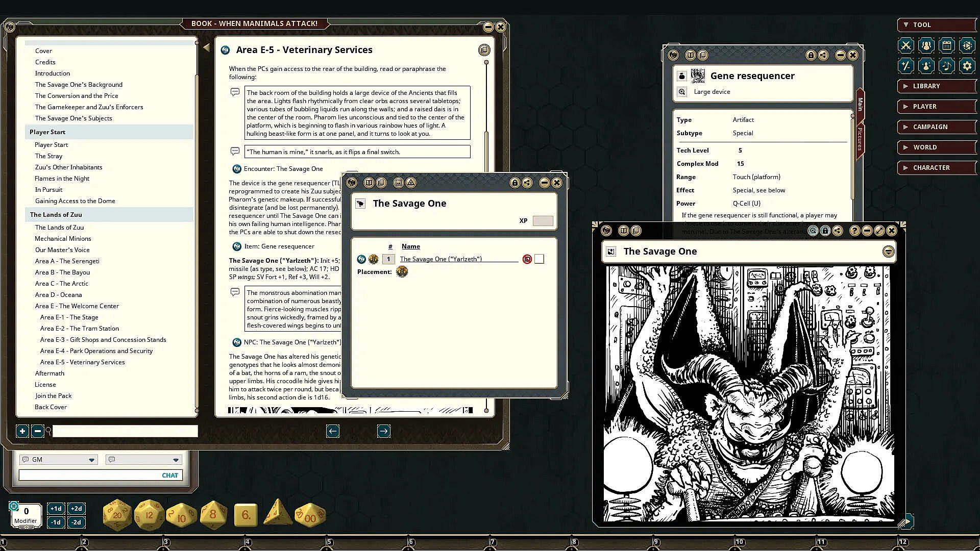980x551 pixels.
Task: Click the chat text input field
Action: (89, 475)
